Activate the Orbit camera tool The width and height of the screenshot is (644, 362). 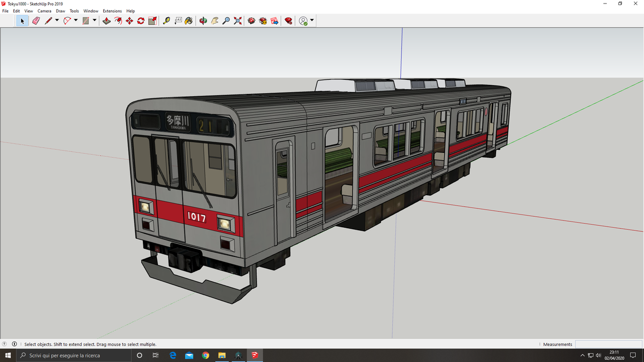coord(203,21)
